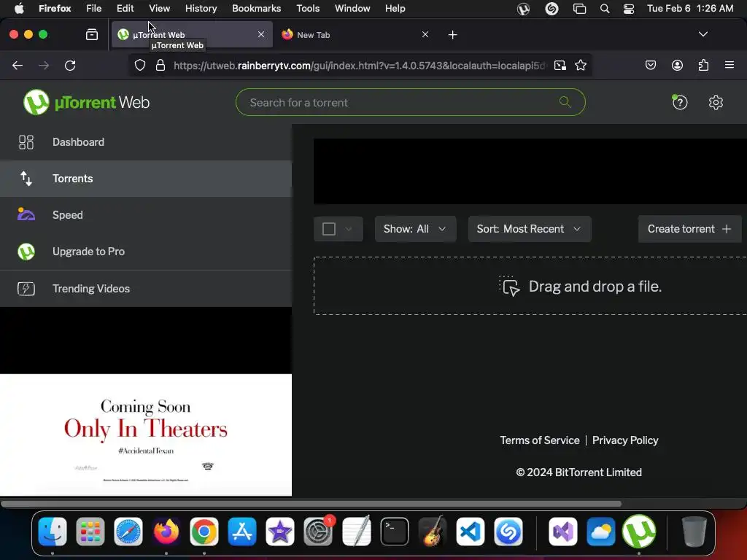The height and width of the screenshot is (560, 747).
Task: Open the Privacy Policy link
Action: (x=625, y=440)
